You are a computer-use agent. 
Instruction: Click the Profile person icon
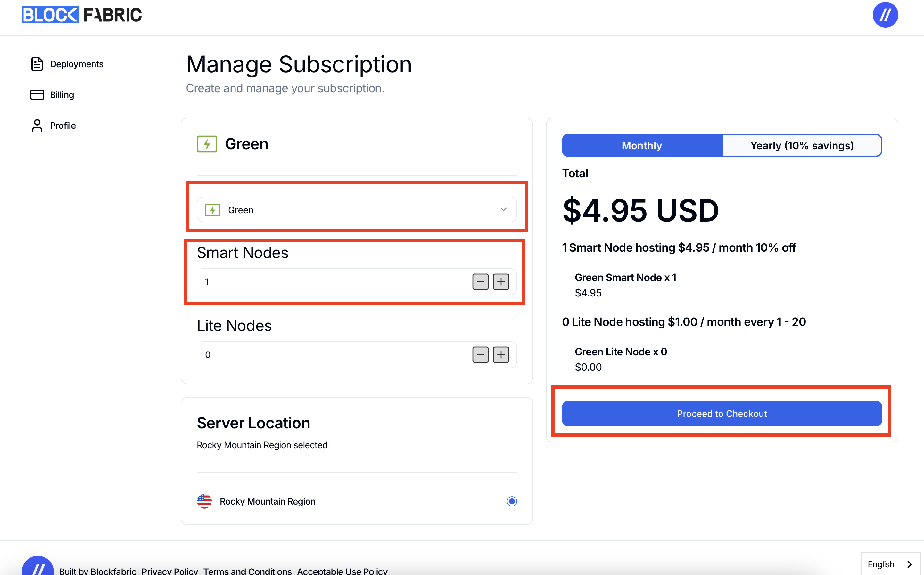(x=37, y=126)
